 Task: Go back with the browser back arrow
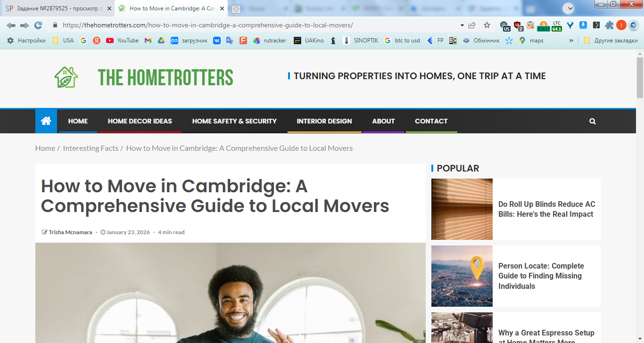pos(11,25)
